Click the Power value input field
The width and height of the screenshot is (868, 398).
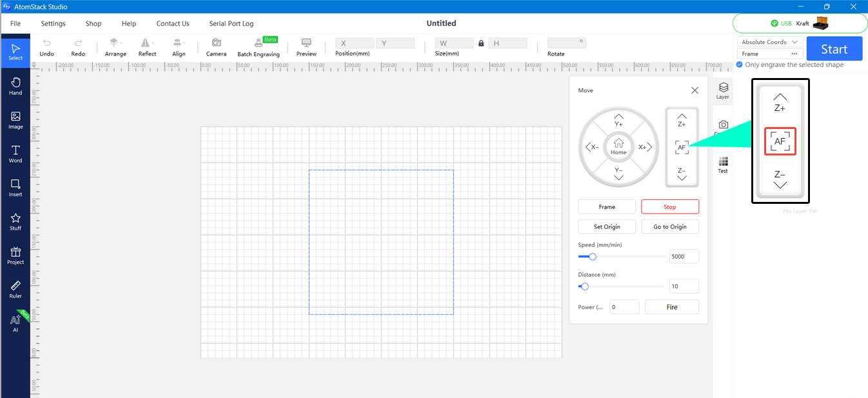tap(624, 307)
